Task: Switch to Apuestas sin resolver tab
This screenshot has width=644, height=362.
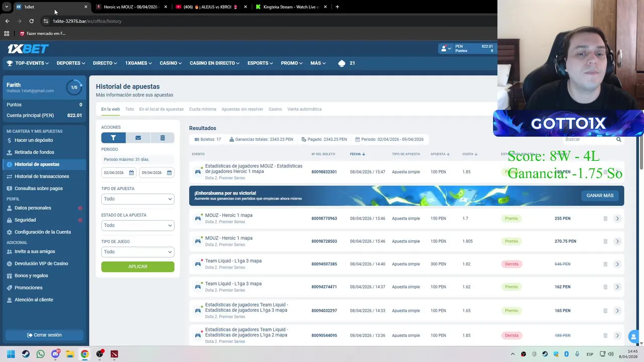Action: point(243,109)
